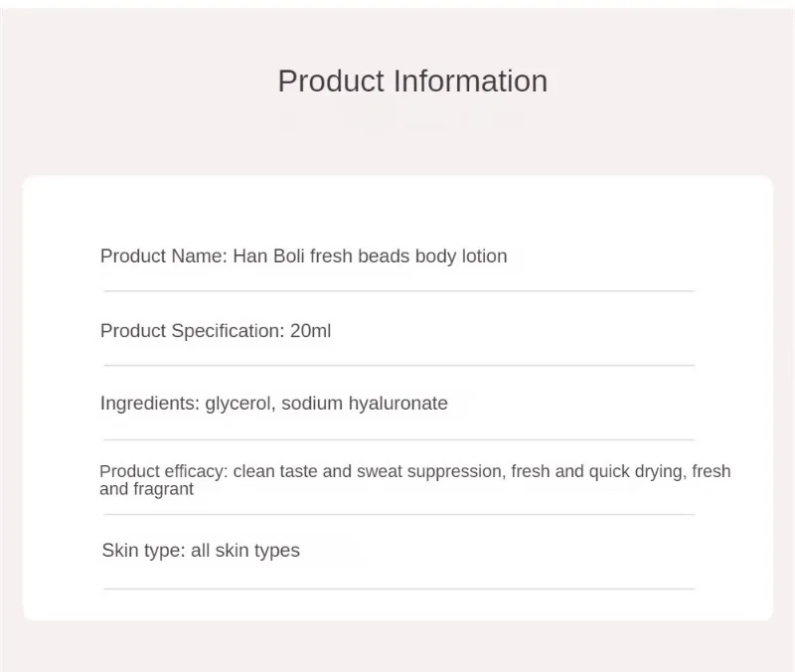Click the Ingredients label
The image size is (795, 672).
pos(150,404)
